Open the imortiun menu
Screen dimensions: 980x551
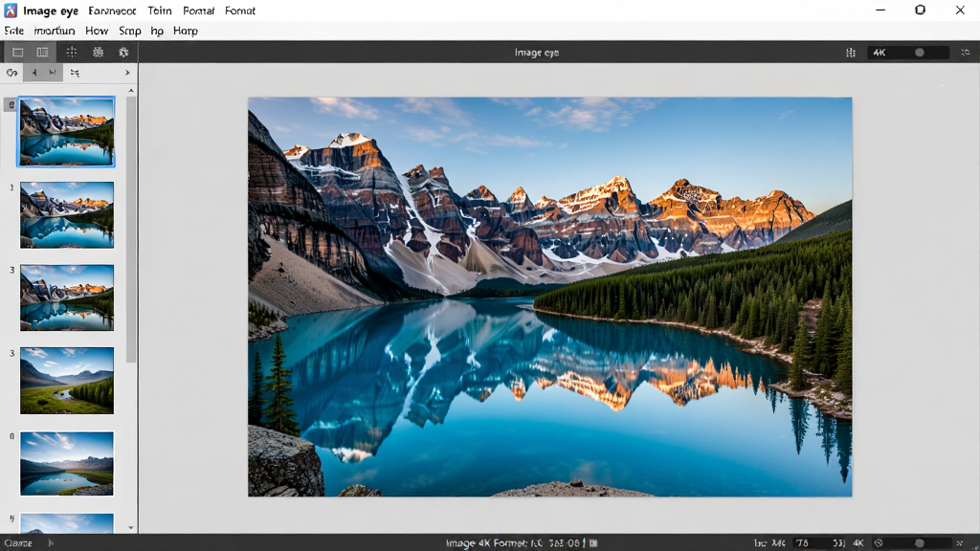click(55, 31)
